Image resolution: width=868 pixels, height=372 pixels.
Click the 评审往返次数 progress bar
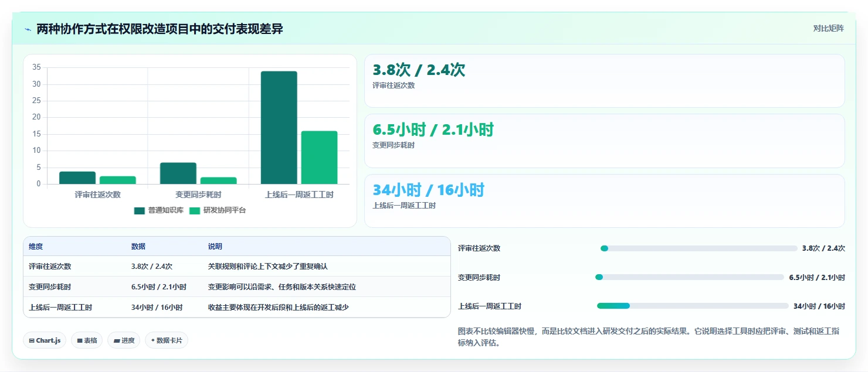tap(699, 248)
